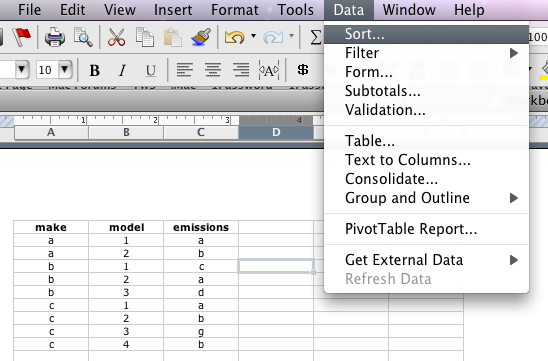This screenshot has width=548, height=361.
Task: Click the Print icon
Action: (x=55, y=37)
